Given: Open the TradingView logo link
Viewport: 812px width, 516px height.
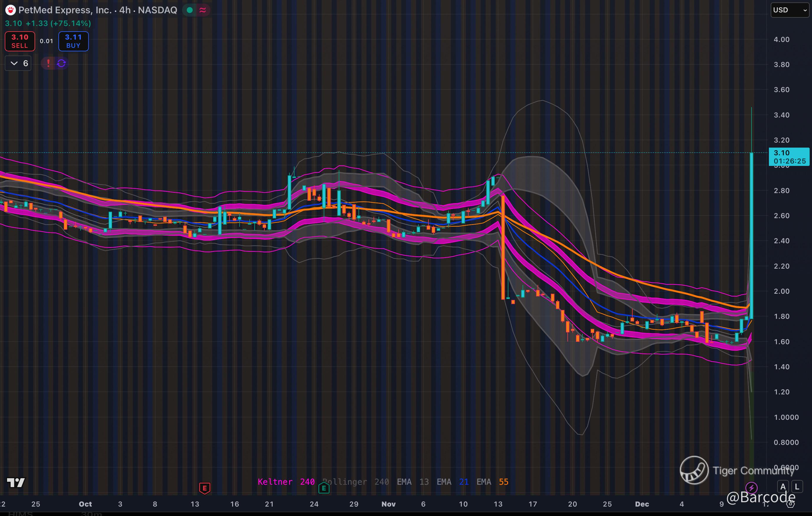Looking at the screenshot, I should (16, 483).
